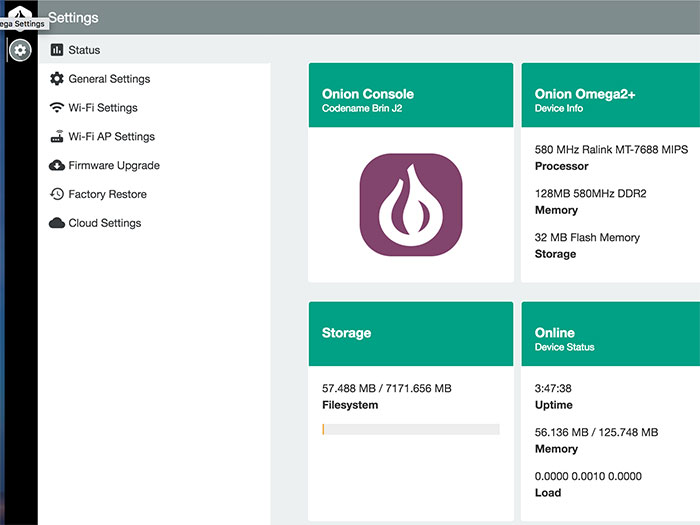Go to Wi-Fi AP Settings

[154, 136]
